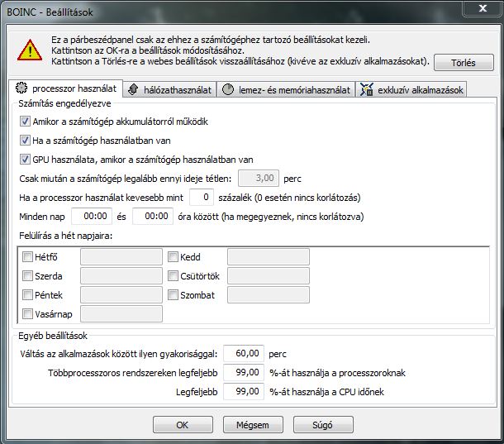This screenshot has height=444, width=504.
Task: Enable the Vasárnap checkbox
Action: click(27, 313)
